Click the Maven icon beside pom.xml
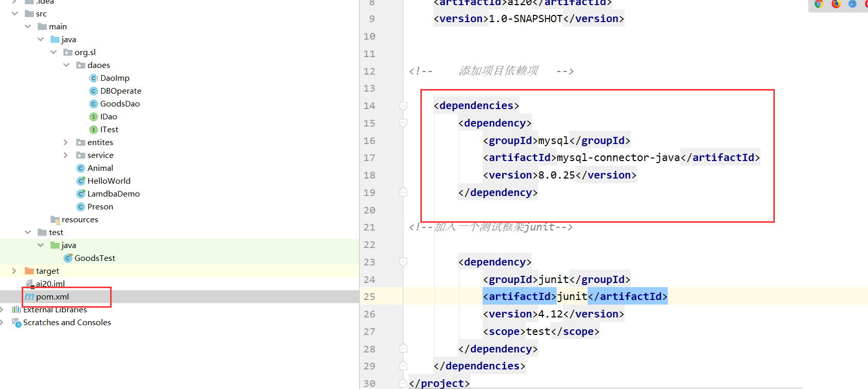 (x=29, y=297)
